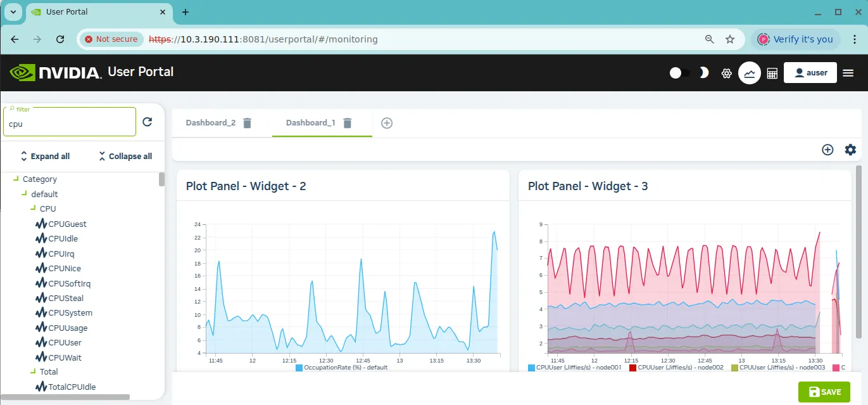This screenshot has width=868, height=405.
Task: Select the CPUUser metric
Action: point(65,343)
